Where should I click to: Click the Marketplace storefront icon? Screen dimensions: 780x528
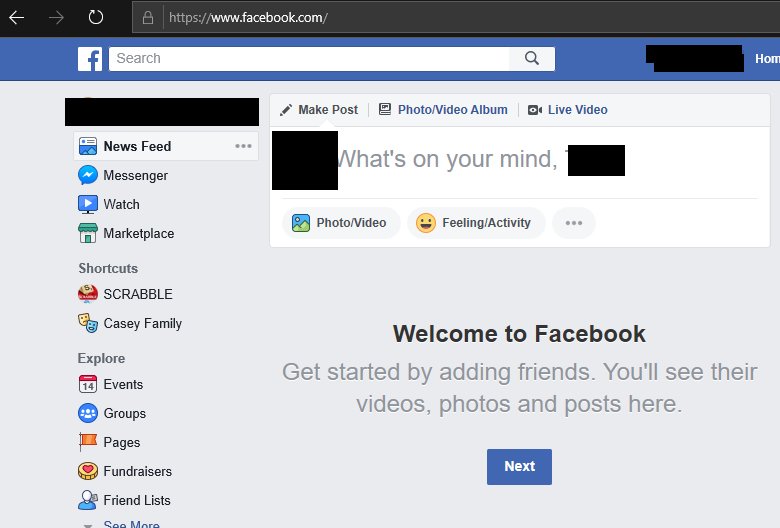pos(88,233)
